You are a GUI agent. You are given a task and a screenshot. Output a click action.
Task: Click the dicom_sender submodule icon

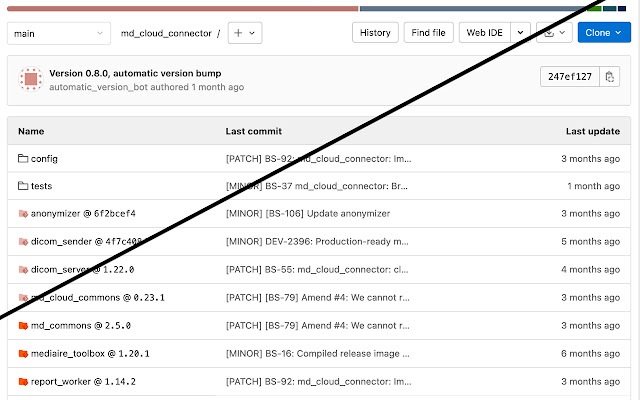(23, 242)
